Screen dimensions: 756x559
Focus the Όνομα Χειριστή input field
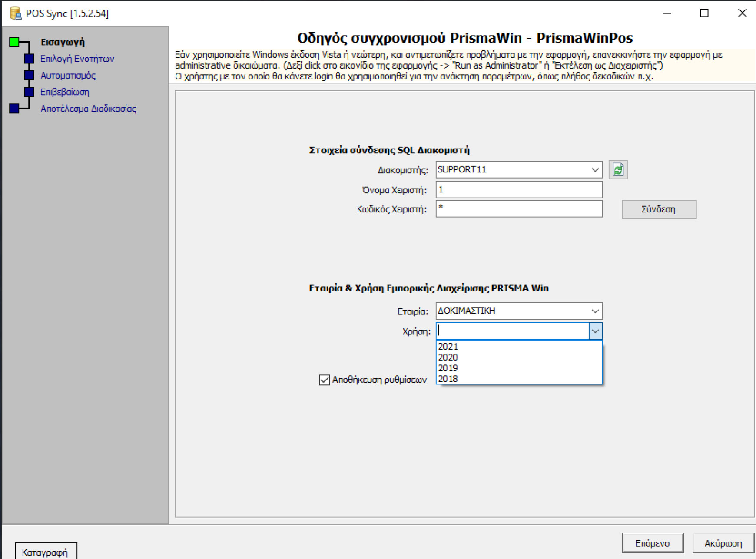519,190
